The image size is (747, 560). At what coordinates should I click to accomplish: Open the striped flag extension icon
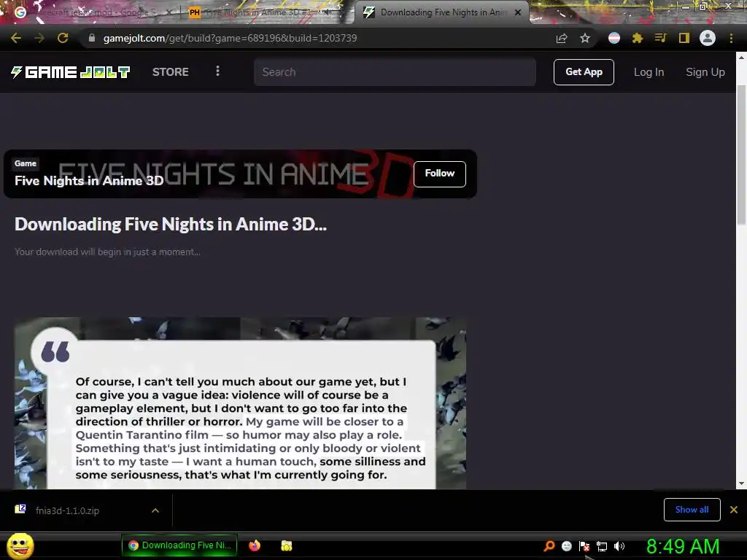(614, 38)
